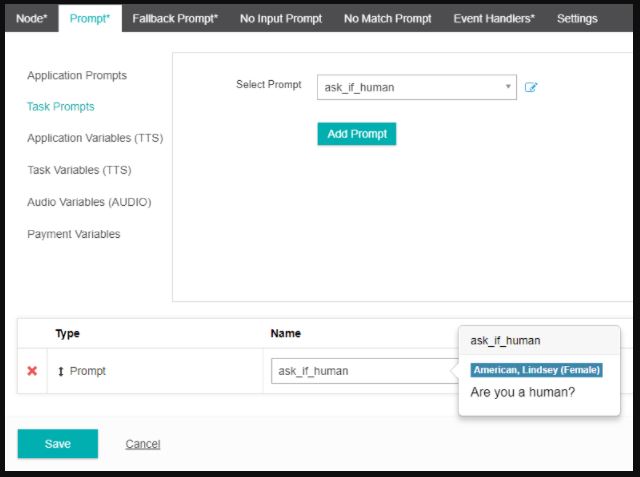Select Task Variables (TTS)

(79, 170)
